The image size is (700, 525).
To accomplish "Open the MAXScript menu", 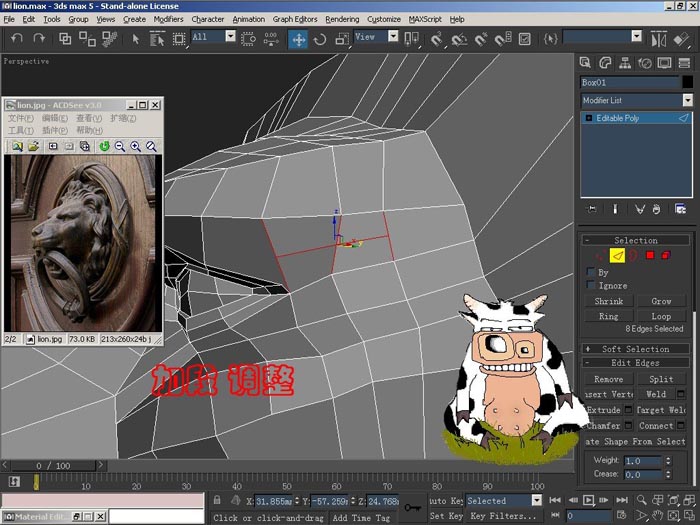I will pos(425,19).
